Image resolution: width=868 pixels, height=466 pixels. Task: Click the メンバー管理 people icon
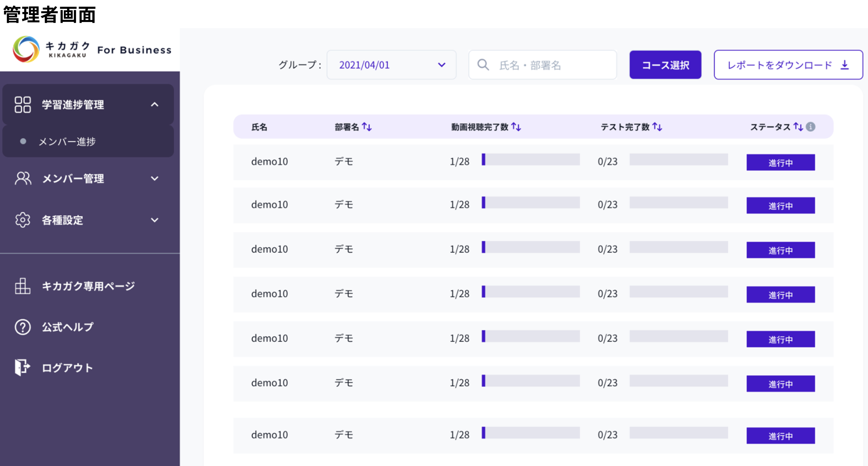(22, 178)
